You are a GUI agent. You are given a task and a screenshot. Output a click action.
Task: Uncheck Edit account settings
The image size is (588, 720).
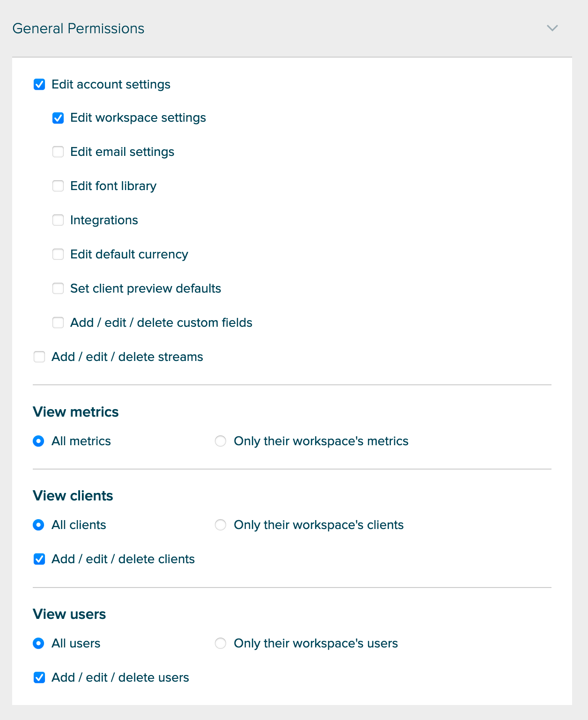pyautogui.click(x=39, y=84)
